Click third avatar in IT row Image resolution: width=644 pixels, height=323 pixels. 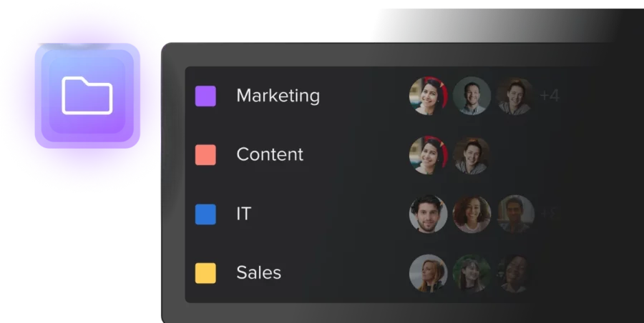click(515, 214)
